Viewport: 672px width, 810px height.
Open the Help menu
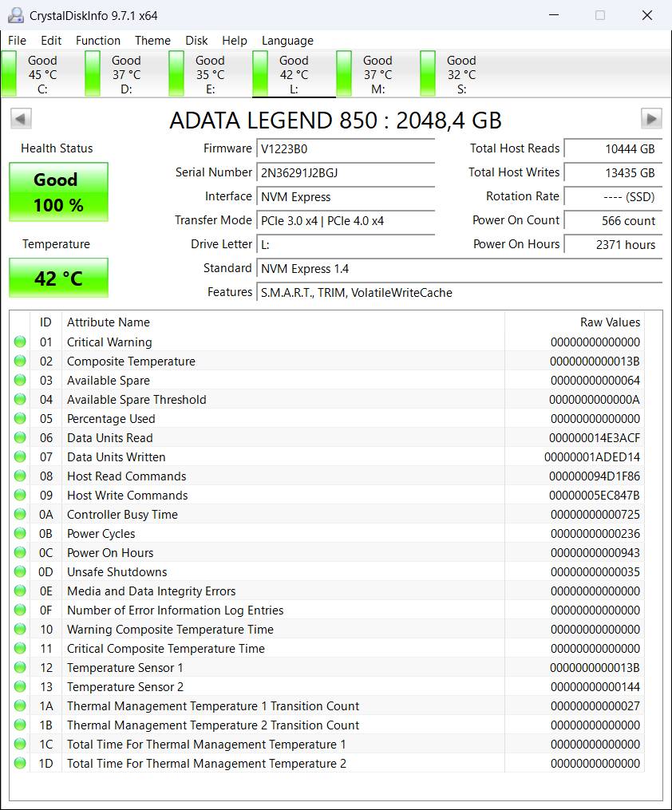point(235,40)
